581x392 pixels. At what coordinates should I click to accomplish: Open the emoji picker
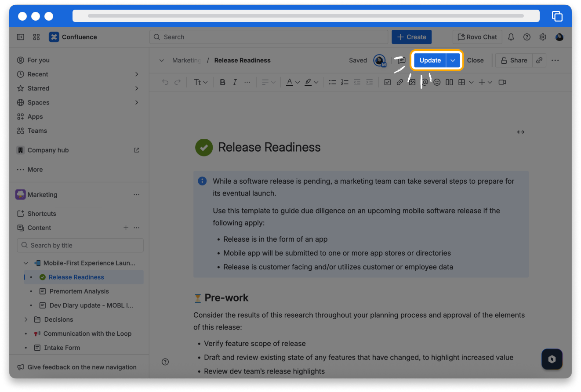[x=437, y=82]
